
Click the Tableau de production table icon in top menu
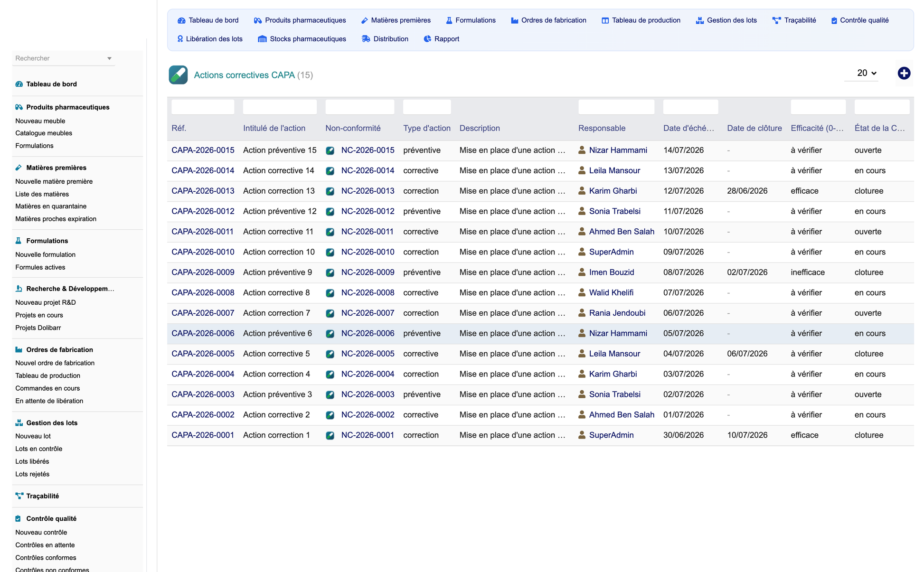[x=605, y=20]
